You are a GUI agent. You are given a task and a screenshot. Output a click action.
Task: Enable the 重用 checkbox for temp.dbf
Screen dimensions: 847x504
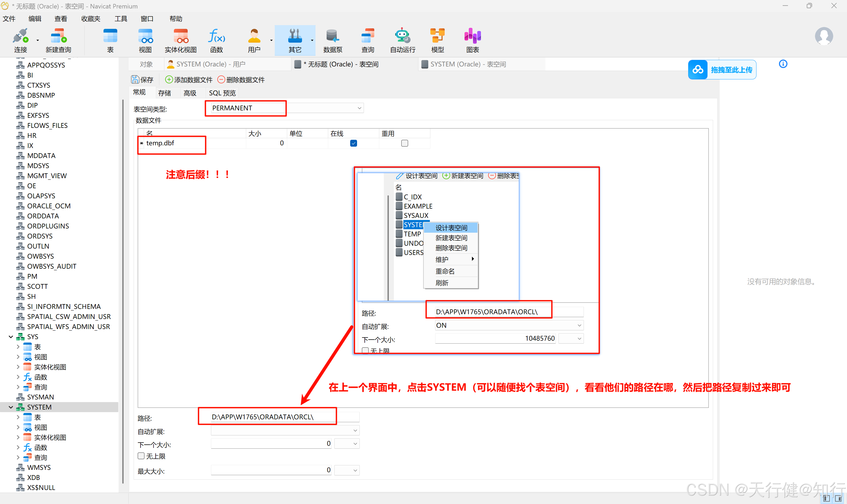point(404,143)
